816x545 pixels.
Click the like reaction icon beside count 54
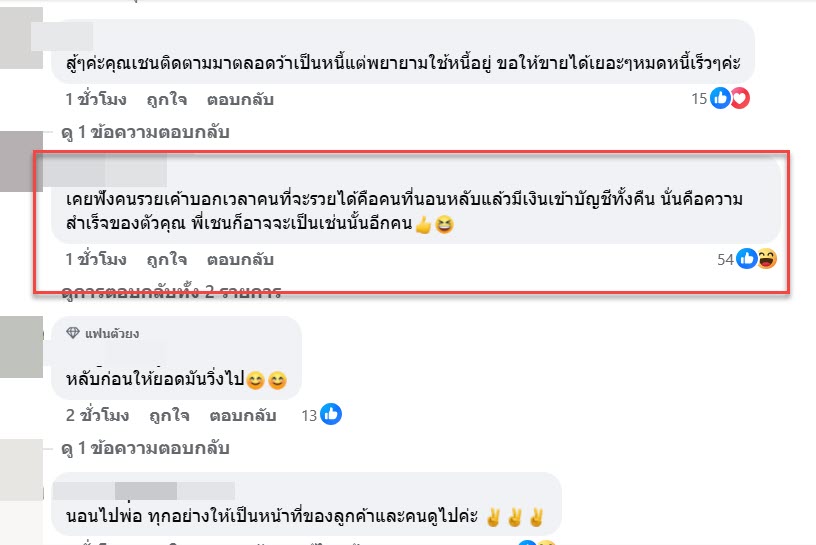[747, 259]
